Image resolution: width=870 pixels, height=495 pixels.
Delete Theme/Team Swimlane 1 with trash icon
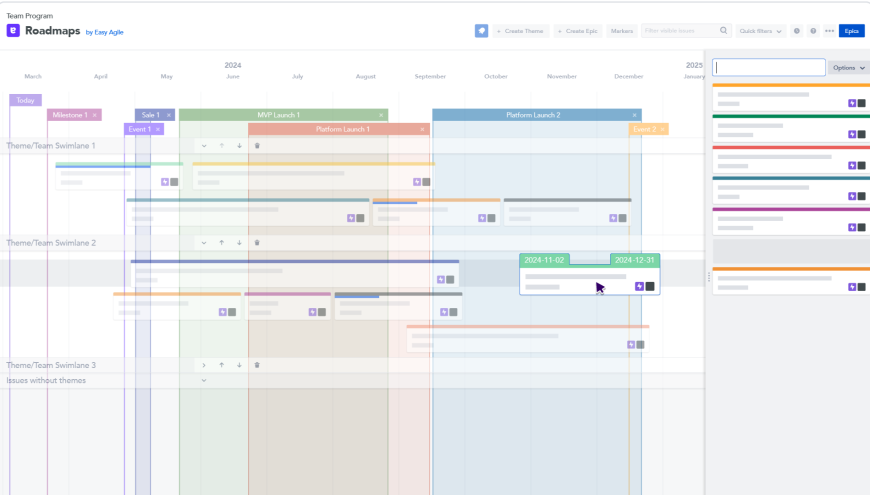[x=257, y=146]
